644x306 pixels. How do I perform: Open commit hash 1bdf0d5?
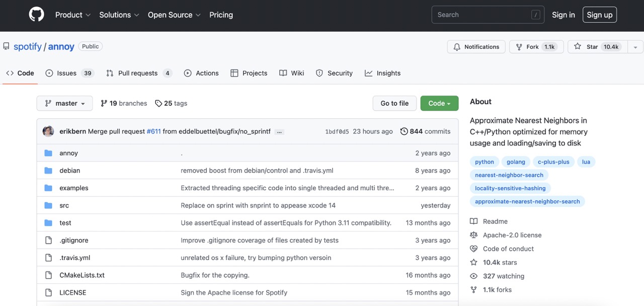(x=337, y=132)
